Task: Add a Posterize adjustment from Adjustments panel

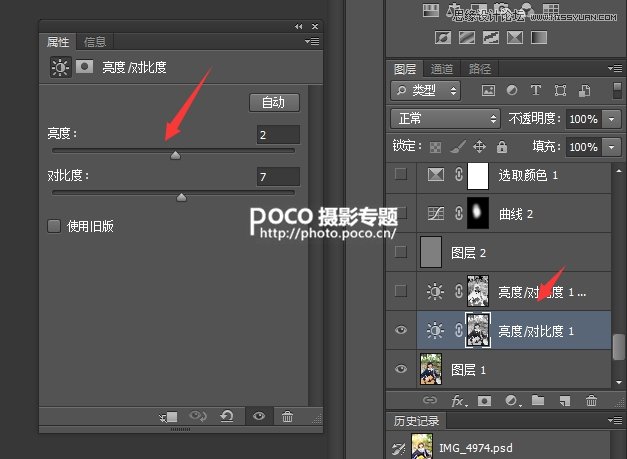Action: point(467,38)
